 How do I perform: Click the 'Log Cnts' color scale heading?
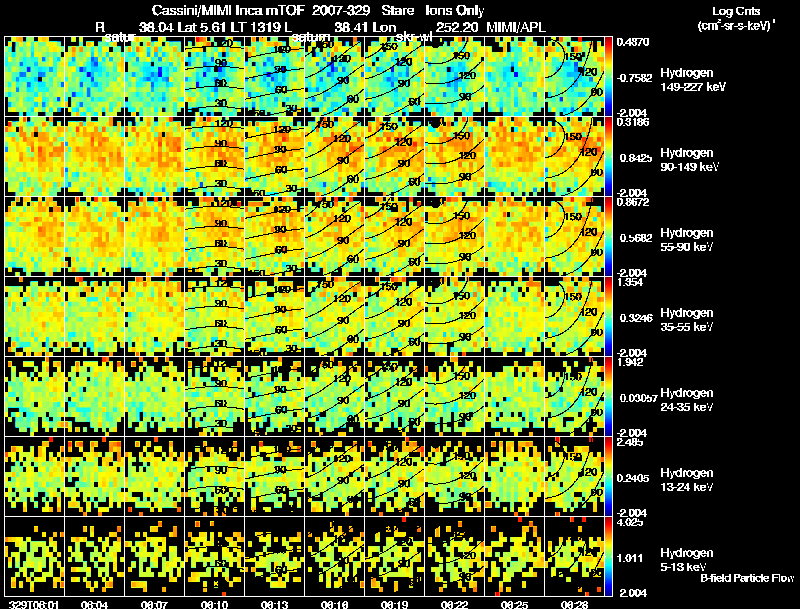(736, 11)
